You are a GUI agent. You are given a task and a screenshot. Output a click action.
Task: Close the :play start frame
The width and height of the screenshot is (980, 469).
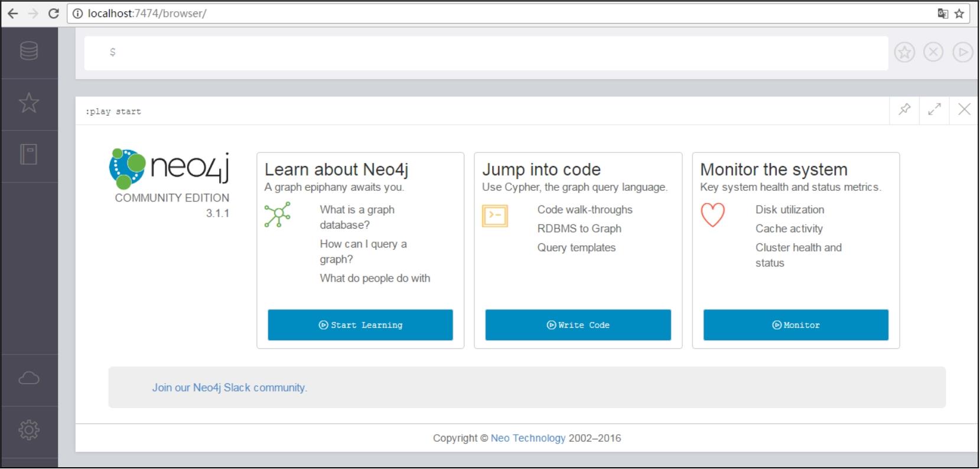click(x=964, y=109)
